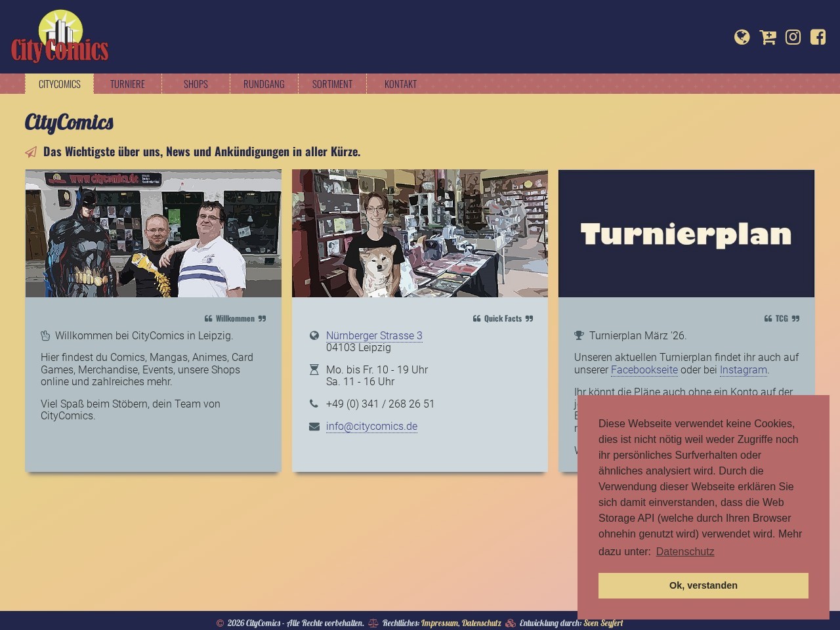Viewport: 840px width, 630px height.
Task: Click the envelope icon beside the email
Action: click(x=314, y=427)
